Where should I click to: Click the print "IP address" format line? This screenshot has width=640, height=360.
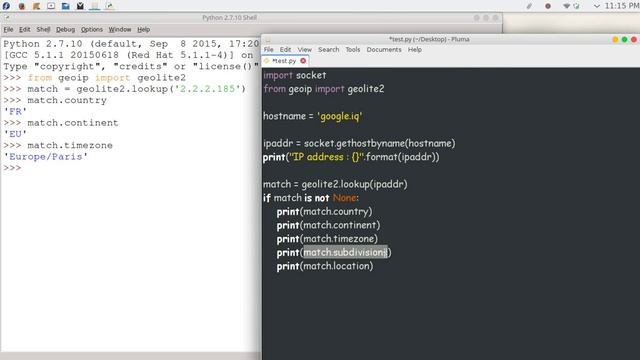point(351,157)
